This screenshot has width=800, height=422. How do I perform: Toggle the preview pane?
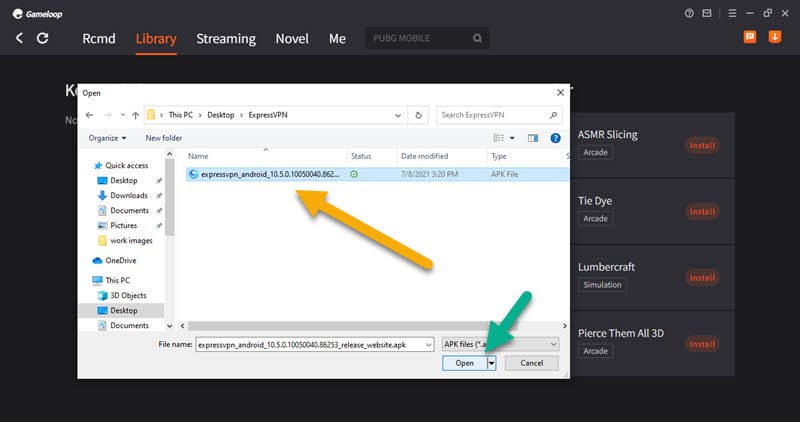tap(533, 138)
